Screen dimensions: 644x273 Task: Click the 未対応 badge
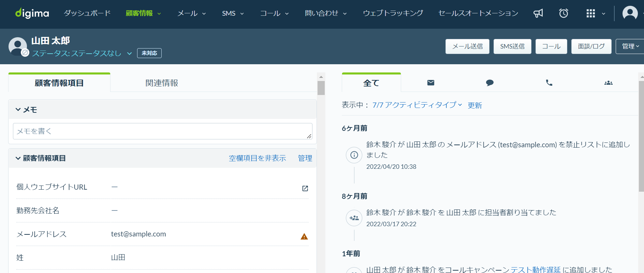(149, 53)
